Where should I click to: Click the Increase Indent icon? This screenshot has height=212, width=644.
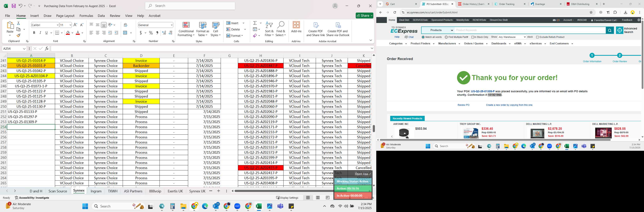[116, 33]
